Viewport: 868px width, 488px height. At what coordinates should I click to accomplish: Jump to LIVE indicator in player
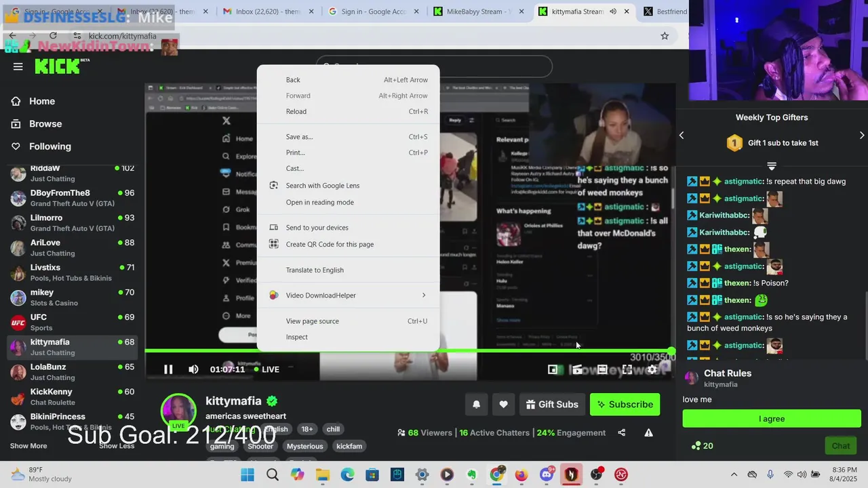pos(267,369)
